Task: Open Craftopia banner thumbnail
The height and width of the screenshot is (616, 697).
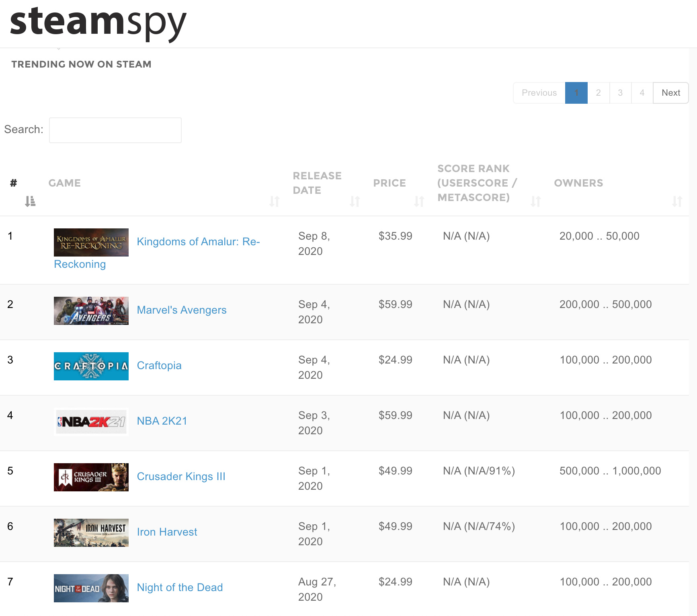Action: pos(91,366)
